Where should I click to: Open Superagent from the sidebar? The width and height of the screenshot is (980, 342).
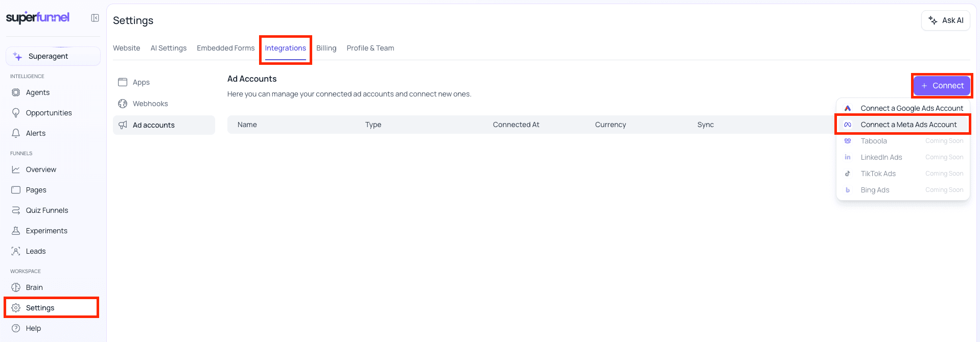click(x=53, y=56)
